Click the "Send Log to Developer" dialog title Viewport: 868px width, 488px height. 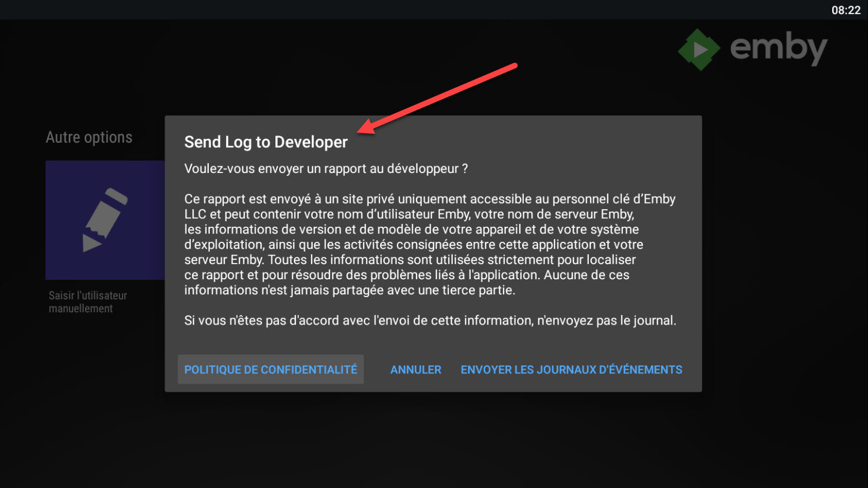pos(266,142)
